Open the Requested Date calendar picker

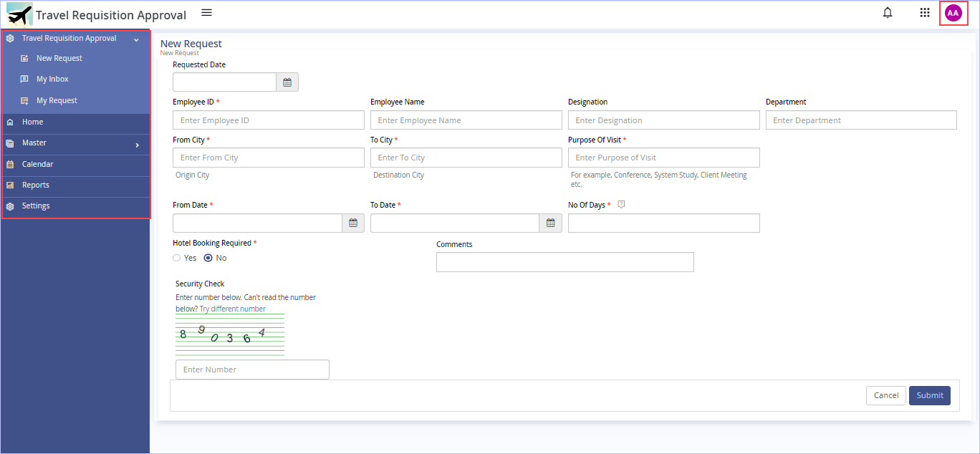(287, 82)
